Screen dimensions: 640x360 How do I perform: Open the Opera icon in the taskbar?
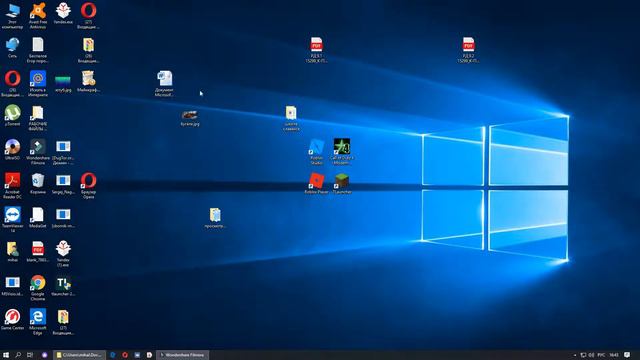tap(125, 355)
